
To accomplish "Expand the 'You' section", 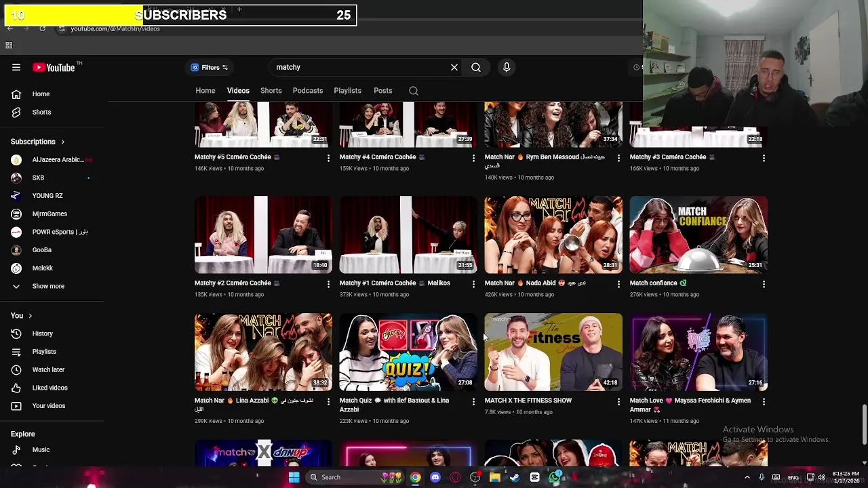I will click(x=22, y=315).
